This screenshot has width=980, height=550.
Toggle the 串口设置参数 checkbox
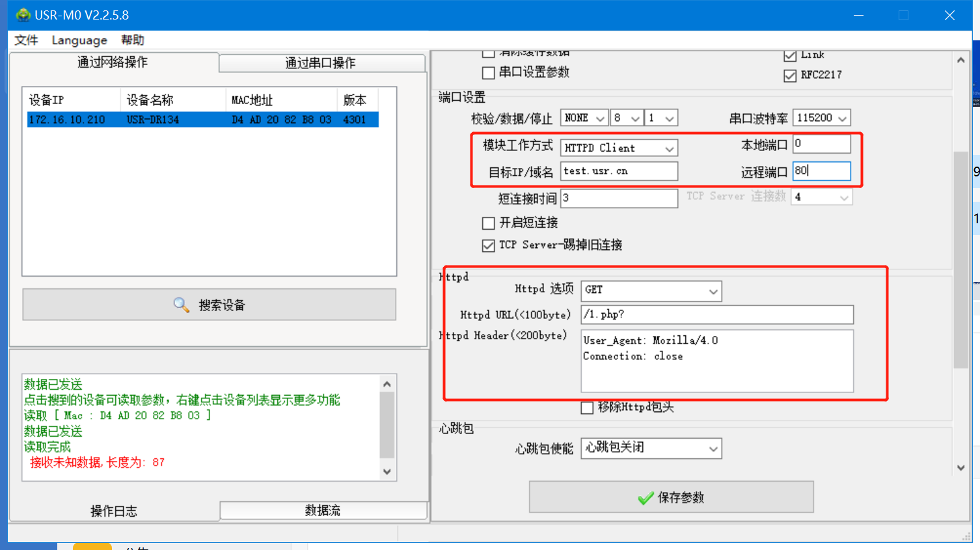(489, 72)
